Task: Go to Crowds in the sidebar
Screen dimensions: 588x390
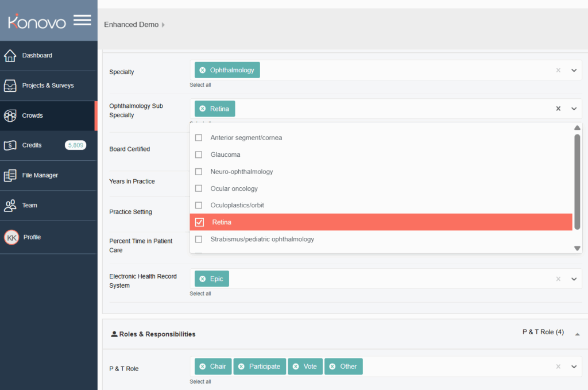Action: tap(33, 115)
